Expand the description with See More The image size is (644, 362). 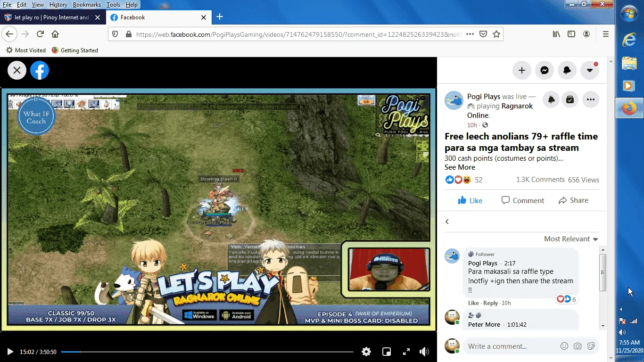point(460,167)
